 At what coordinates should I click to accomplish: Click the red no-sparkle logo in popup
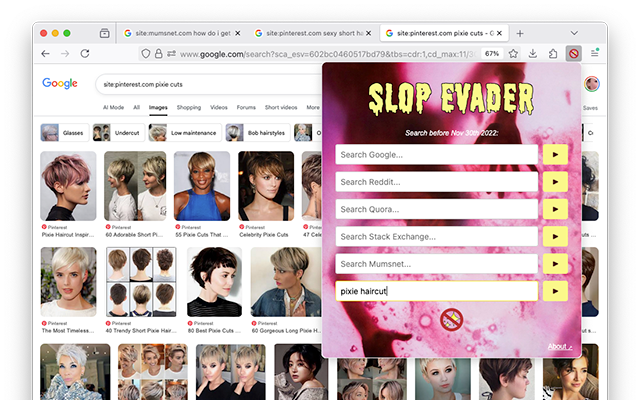pos(451,320)
